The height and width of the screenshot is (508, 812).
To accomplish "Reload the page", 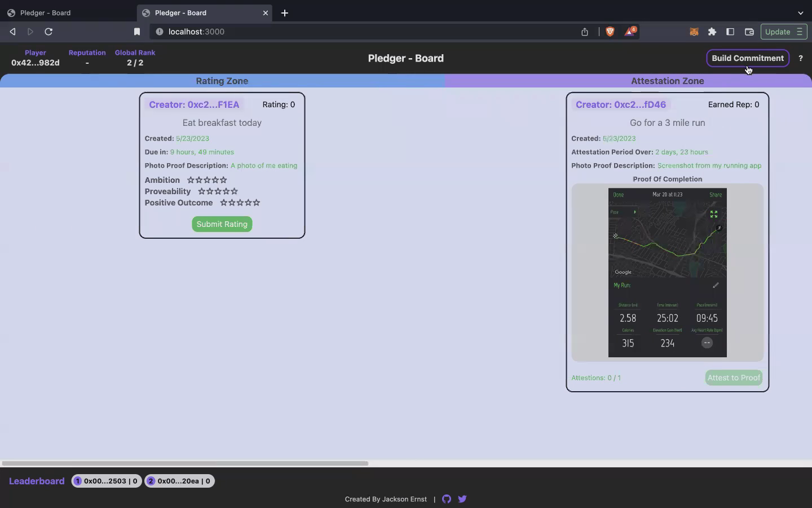I will 48,32.
